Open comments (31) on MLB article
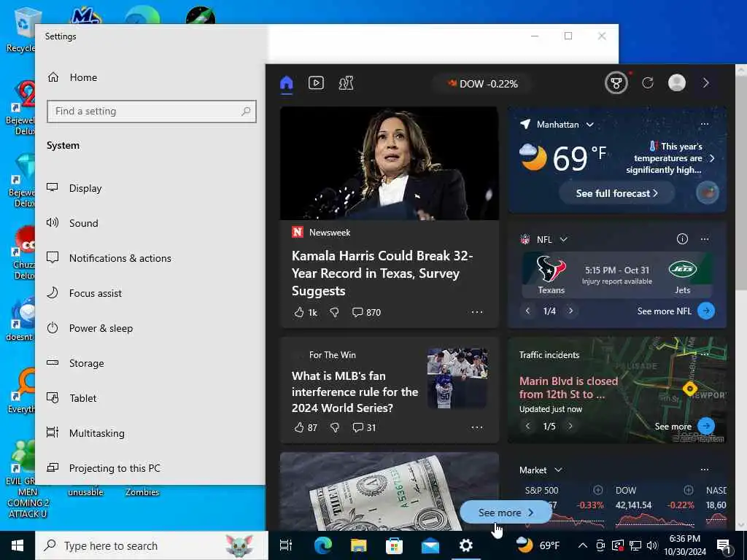The width and height of the screenshot is (747, 560). 364,427
